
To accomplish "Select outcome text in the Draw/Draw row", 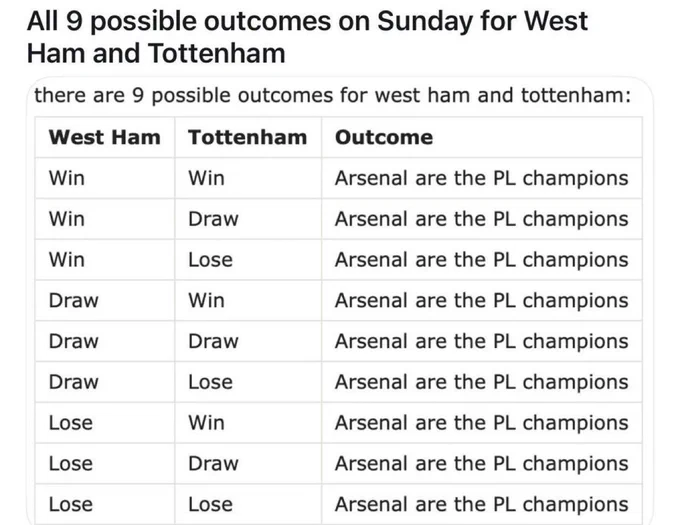I will point(481,341).
